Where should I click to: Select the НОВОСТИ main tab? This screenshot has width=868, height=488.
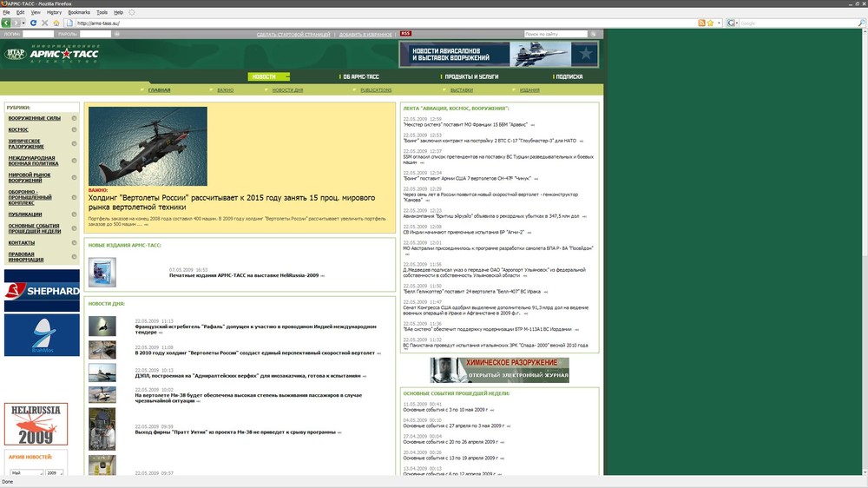pos(268,76)
